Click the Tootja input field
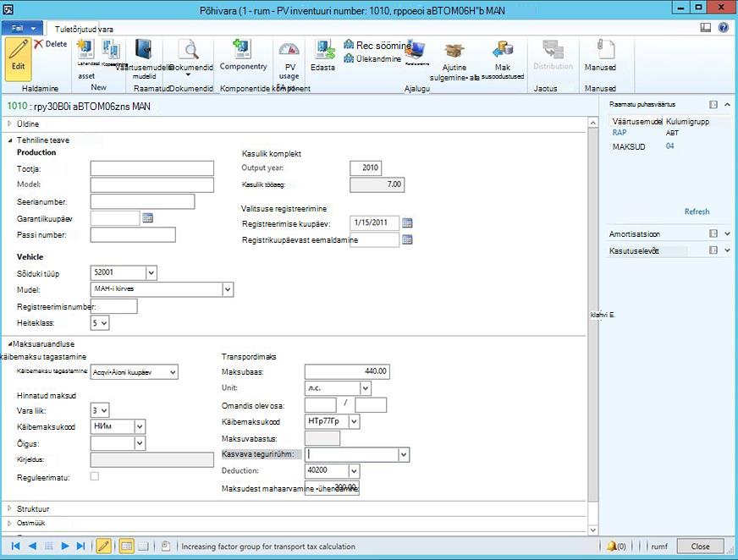Image resolution: width=738 pixels, height=560 pixels. pos(152,168)
